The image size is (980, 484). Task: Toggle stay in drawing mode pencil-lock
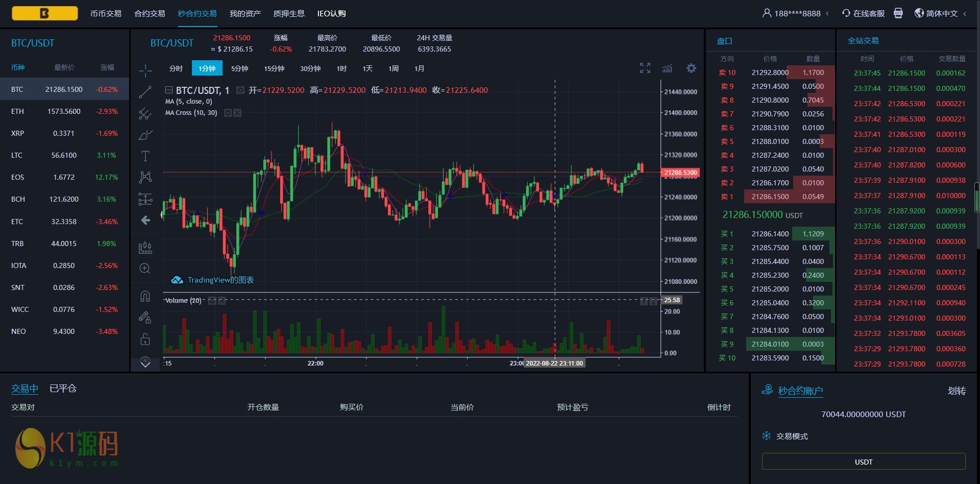[145, 318]
